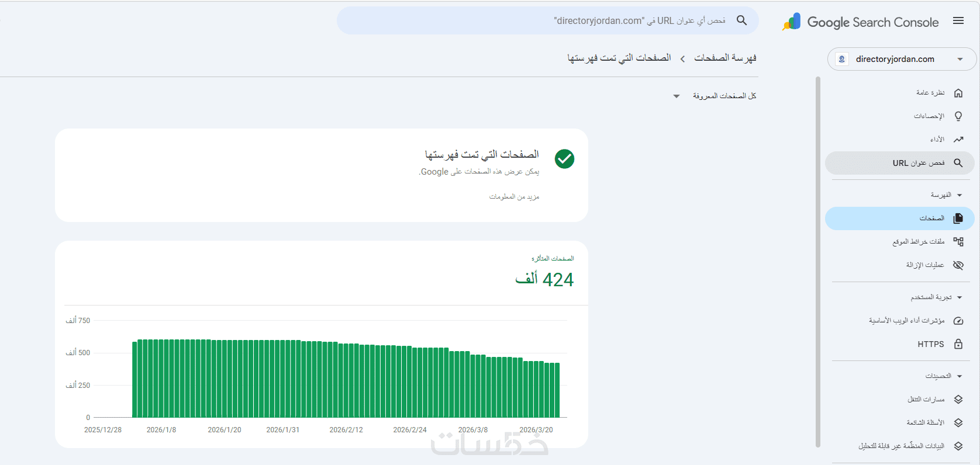
Task: Click the الصفحات documents icon
Action: pyautogui.click(x=958, y=218)
